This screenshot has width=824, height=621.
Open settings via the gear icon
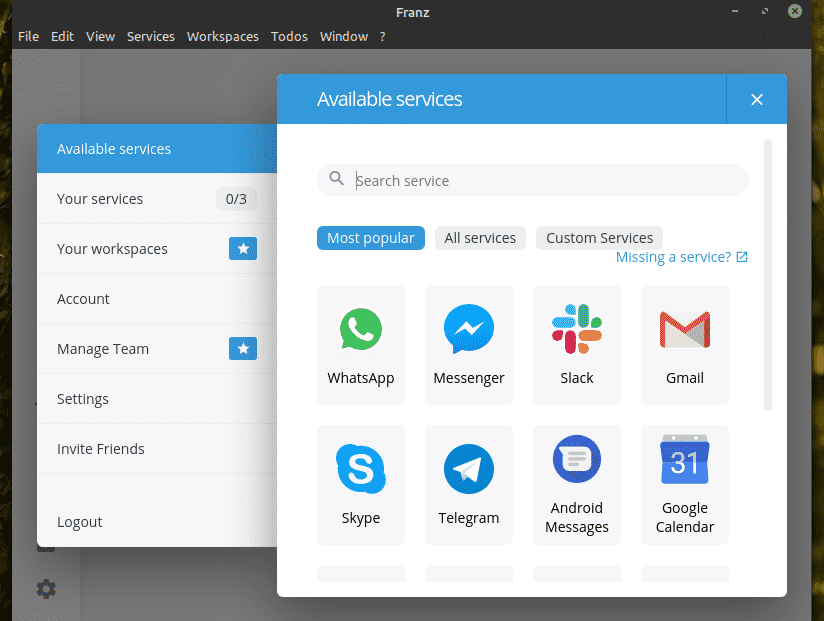(x=46, y=589)
